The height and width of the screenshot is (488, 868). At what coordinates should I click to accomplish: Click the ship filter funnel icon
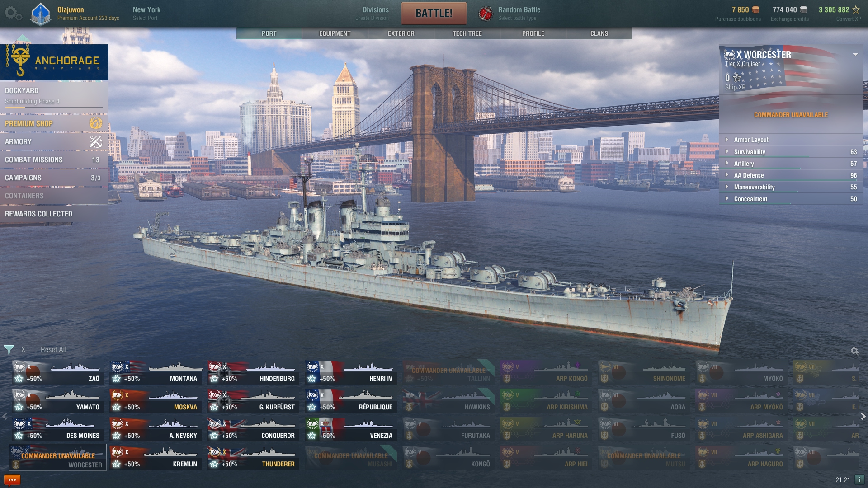[x=9, y=349]
